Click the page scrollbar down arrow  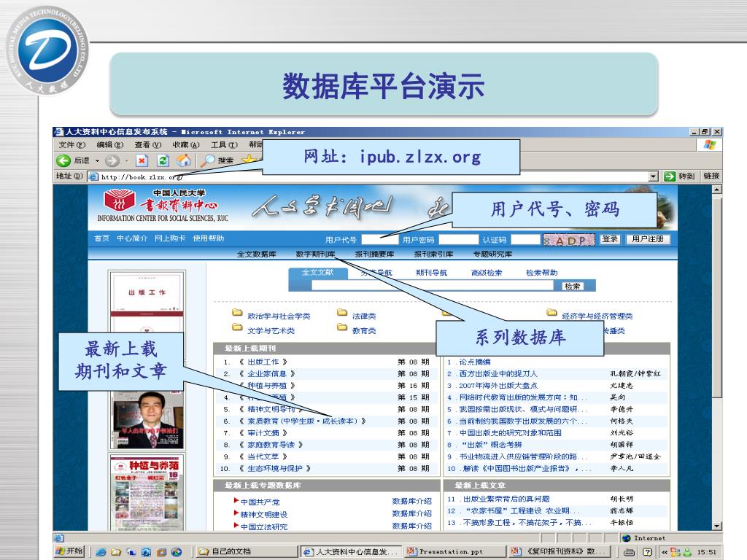coord(717,526)
